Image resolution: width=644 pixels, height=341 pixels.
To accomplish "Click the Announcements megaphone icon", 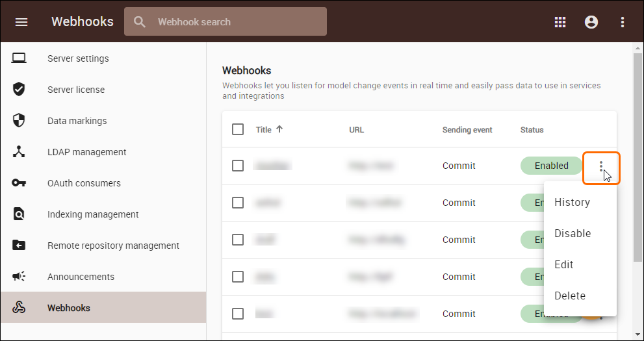I will (x=19, y=277).
